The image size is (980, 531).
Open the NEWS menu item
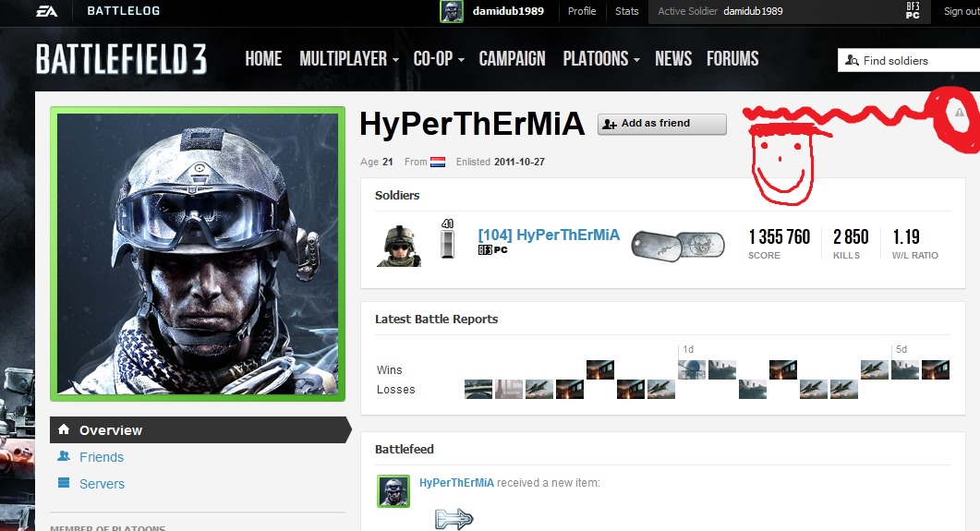pyautogui.click(x=673, y=59)
